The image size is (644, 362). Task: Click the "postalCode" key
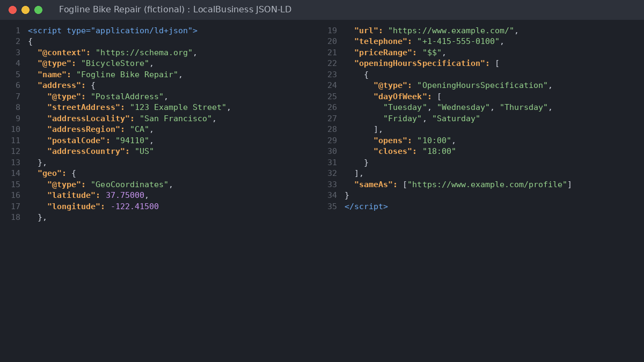coord(79,141)
